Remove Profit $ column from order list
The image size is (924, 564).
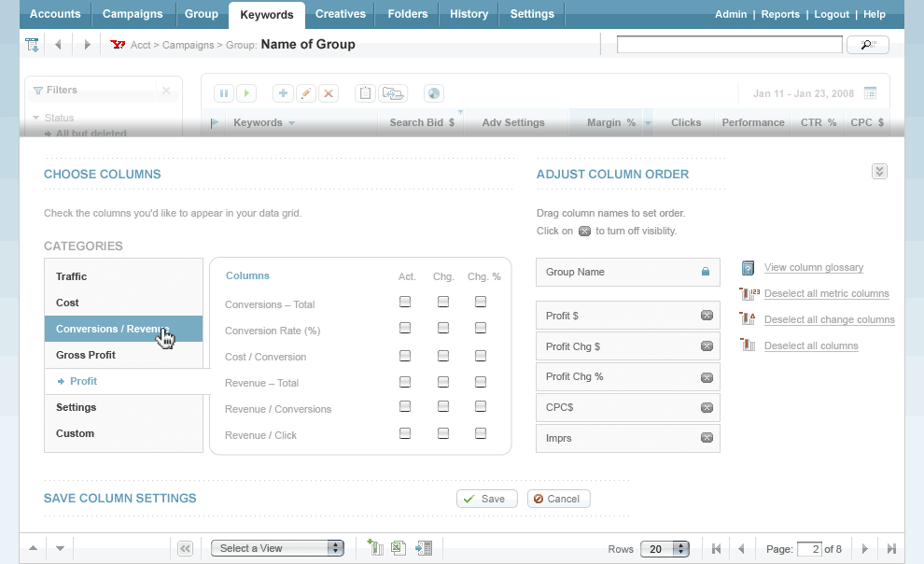tap(707, 317)
